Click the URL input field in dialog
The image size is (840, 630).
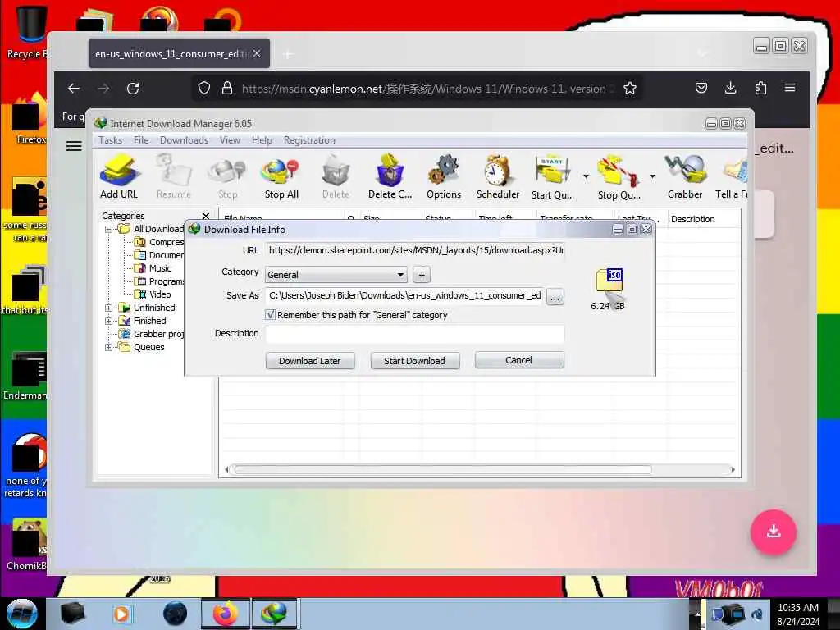(415, 250)
